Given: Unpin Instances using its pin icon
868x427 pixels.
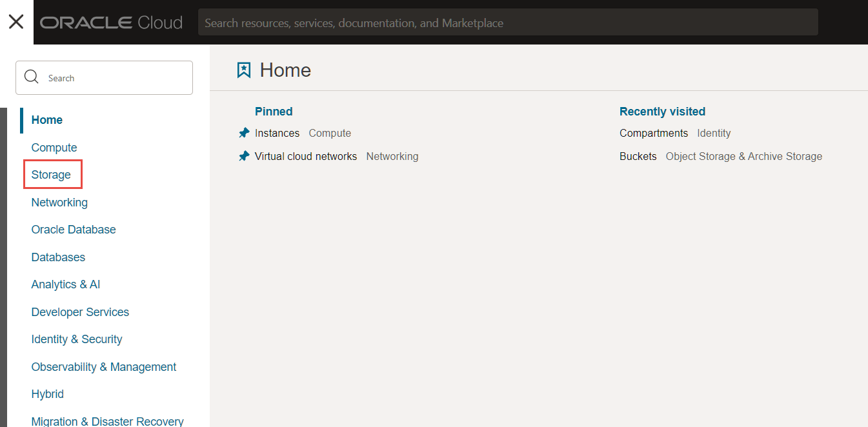Looking at the screenshot, I should [x=244, y=133].
